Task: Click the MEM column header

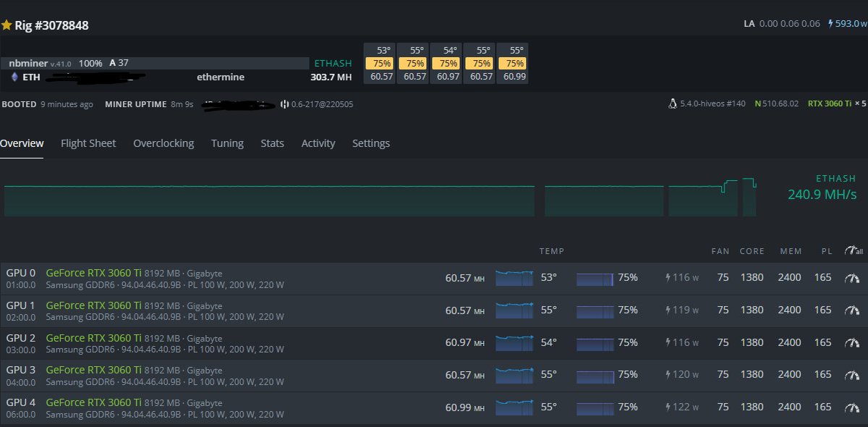Action: pyautogui.click(x=791, y=251)
